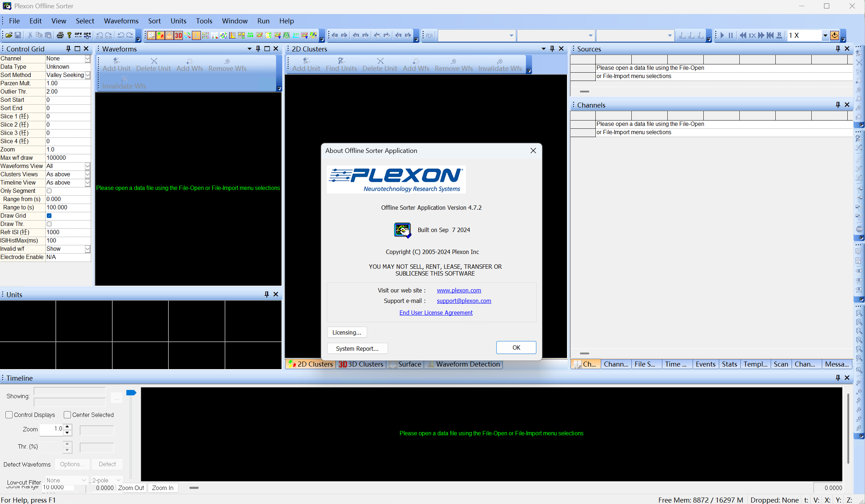
Task: Switch to the 3D Clusters tab
Action: pos(361,364)
